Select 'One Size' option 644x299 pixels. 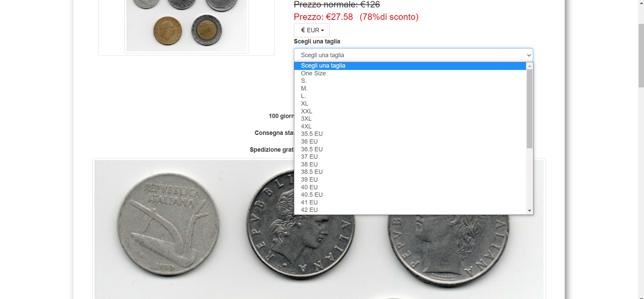click(410, 73)
